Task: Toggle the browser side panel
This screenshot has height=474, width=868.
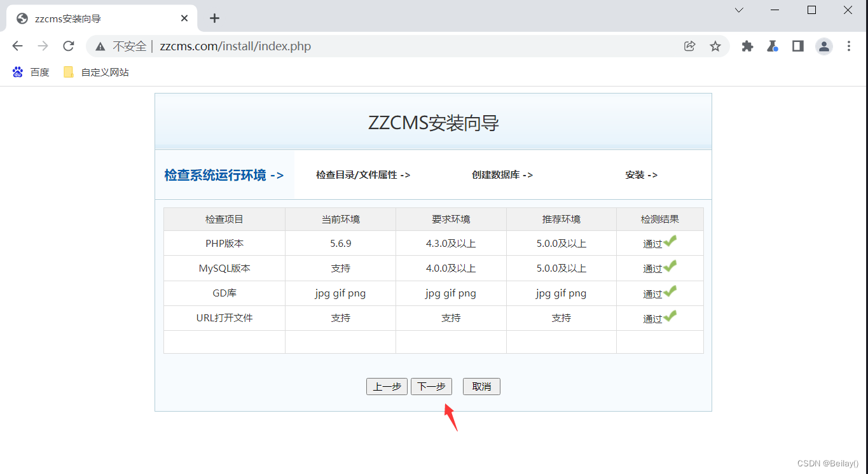Action: point(798,46)
